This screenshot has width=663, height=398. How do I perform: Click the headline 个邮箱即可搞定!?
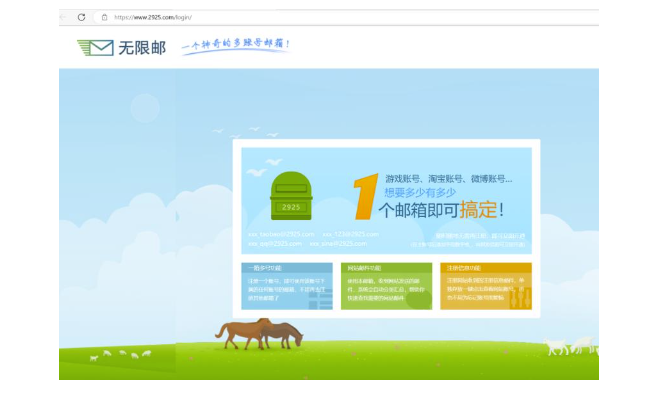point(441,210)
